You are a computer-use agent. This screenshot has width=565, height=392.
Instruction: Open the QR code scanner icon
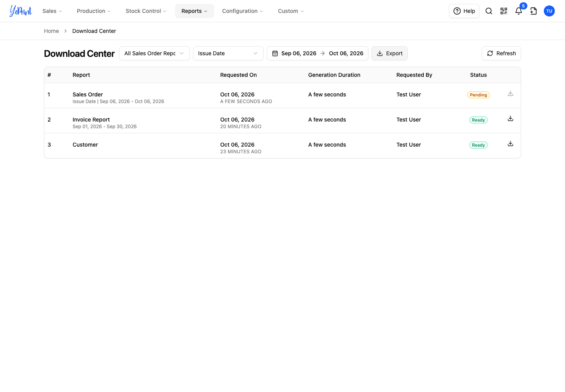tap(504, 11)
